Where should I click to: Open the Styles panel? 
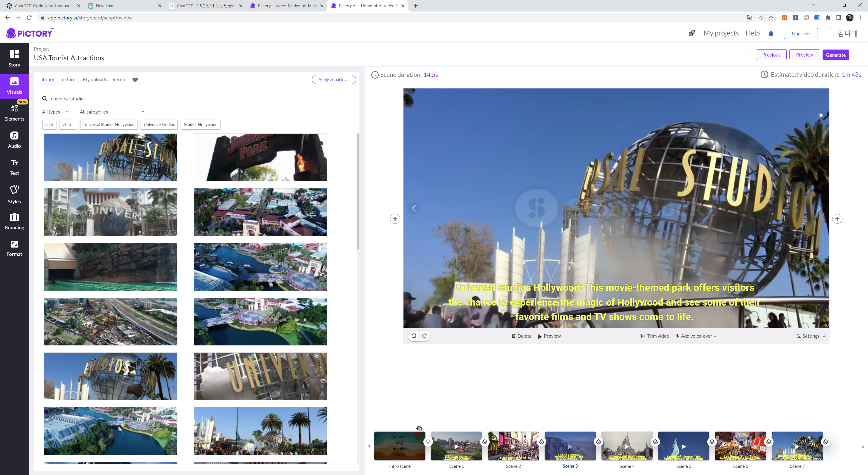click(x=14, y=195)
